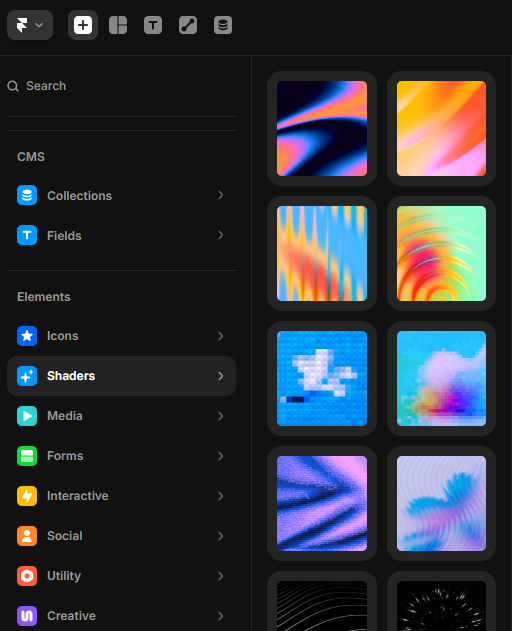Open the Collections category
Screen dimensions: 512x631
coord(121,196)
